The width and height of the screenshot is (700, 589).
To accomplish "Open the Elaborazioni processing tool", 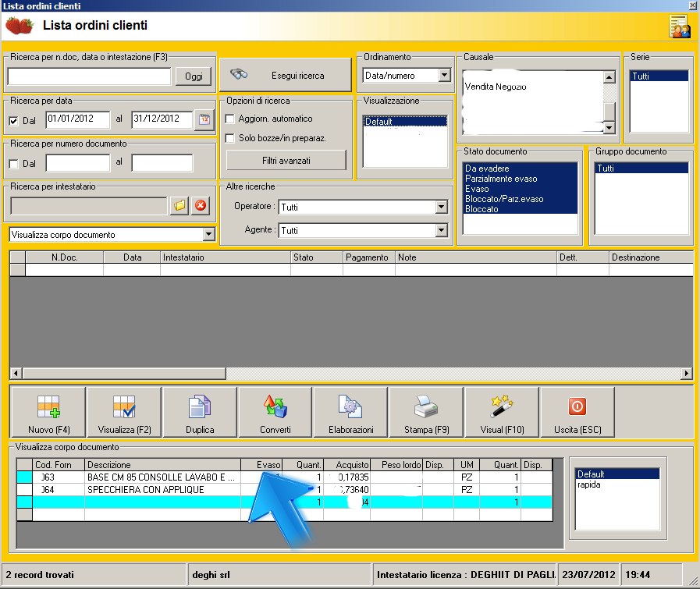I will coord(350,408).
